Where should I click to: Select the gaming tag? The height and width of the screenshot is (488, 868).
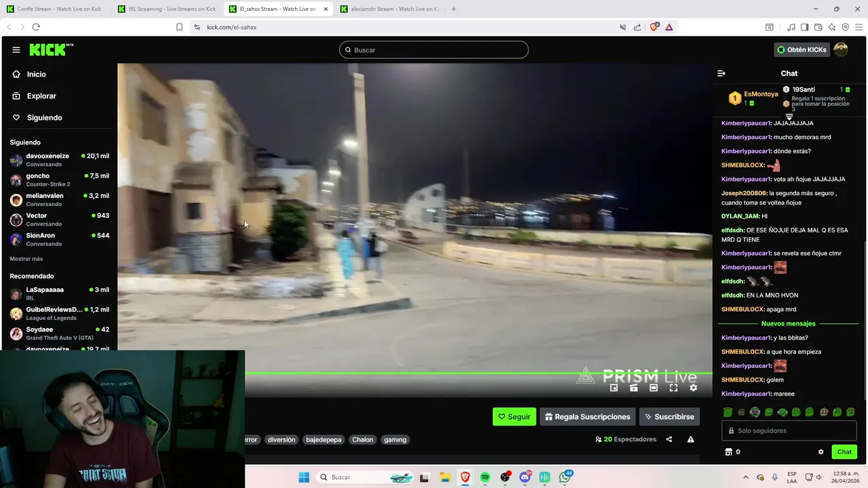click(395, 440)
